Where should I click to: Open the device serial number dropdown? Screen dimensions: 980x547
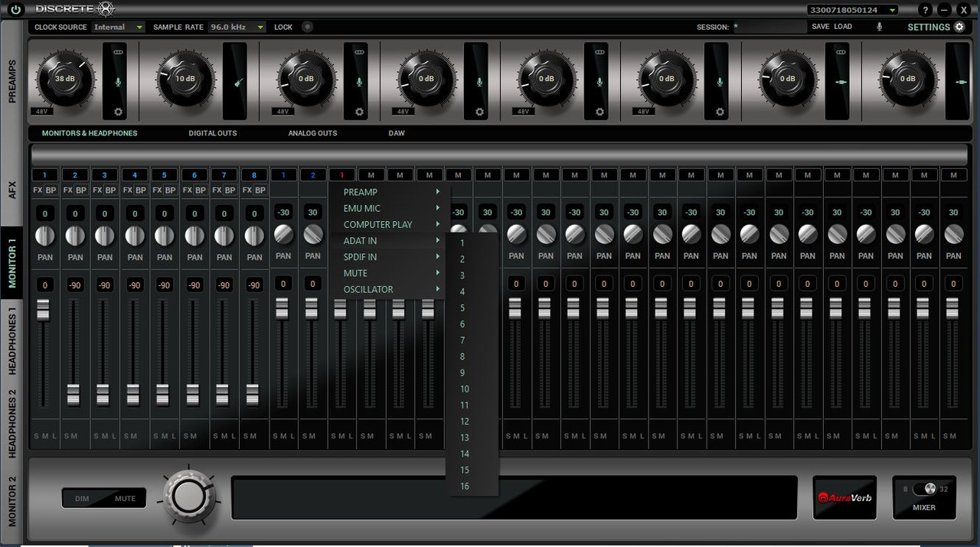[x=853, y=10]
